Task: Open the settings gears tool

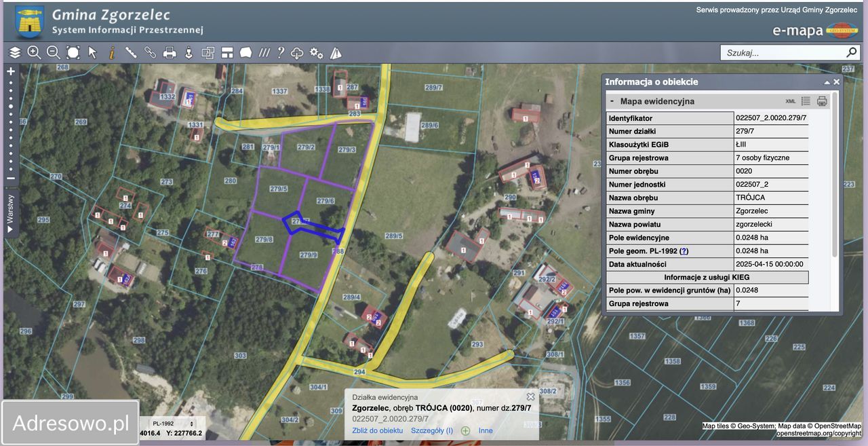Action: pos(317,52)
